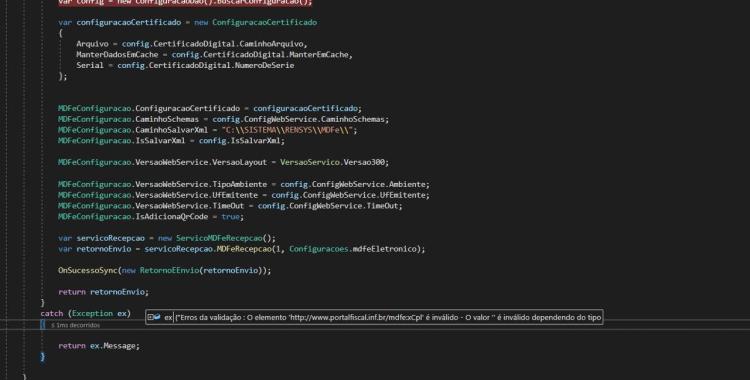
Task: Click the 'MDFeRecepcao' method call
Action: (x=244, y=249)
